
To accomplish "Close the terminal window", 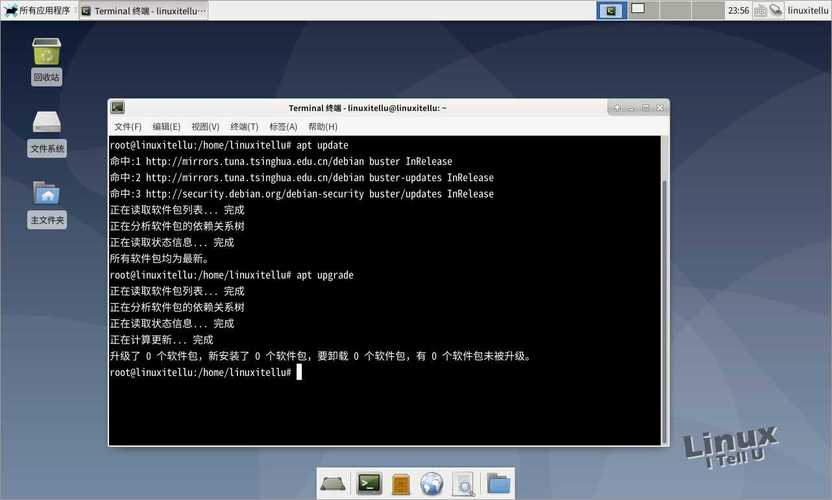I will point(660,108).
